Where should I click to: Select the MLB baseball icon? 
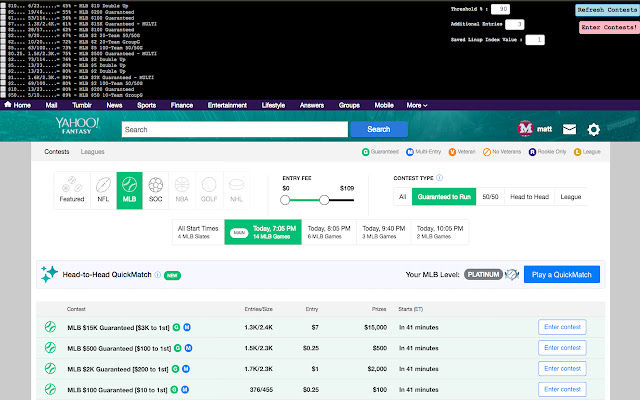[129, 185]
